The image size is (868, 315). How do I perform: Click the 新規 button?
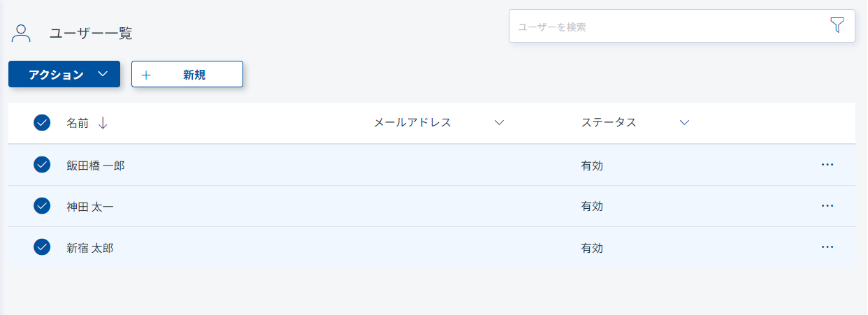pyautogui.click(x=187, y=75)
